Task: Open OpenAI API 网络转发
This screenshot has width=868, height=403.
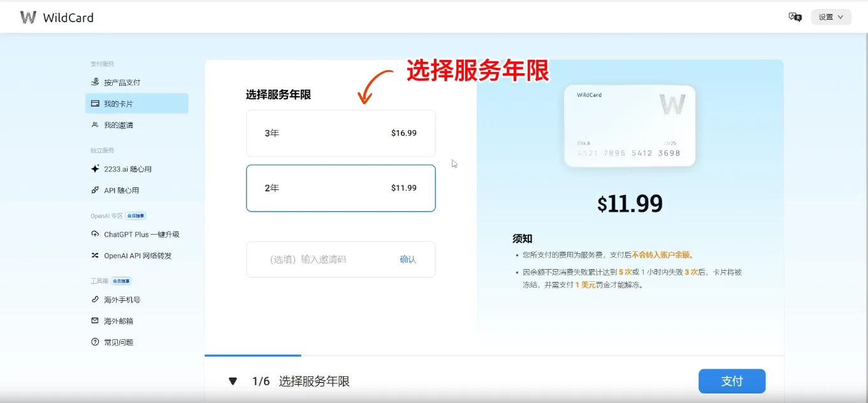Action: point(136,256)
